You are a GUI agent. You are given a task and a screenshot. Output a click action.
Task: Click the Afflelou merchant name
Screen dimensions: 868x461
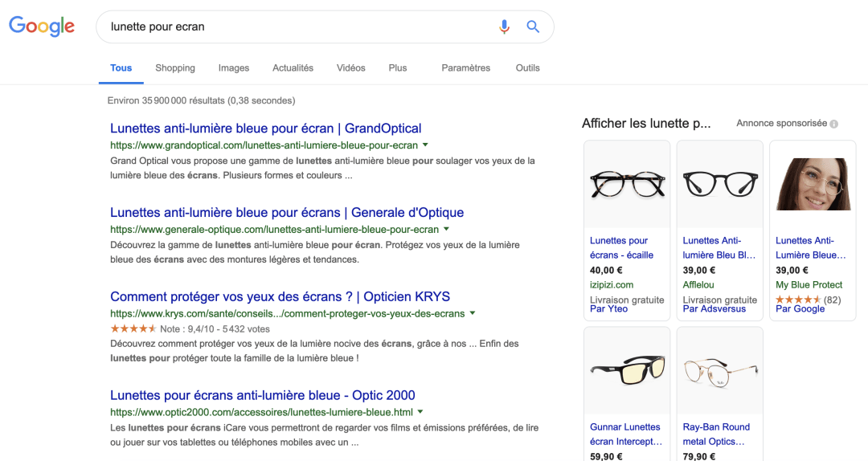tap(698, 285)
